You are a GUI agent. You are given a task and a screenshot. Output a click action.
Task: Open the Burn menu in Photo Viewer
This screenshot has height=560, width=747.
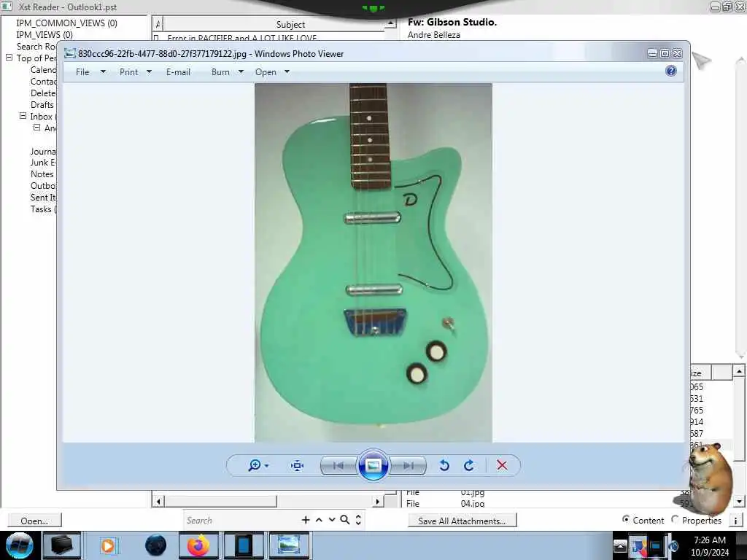click(220, 72)
